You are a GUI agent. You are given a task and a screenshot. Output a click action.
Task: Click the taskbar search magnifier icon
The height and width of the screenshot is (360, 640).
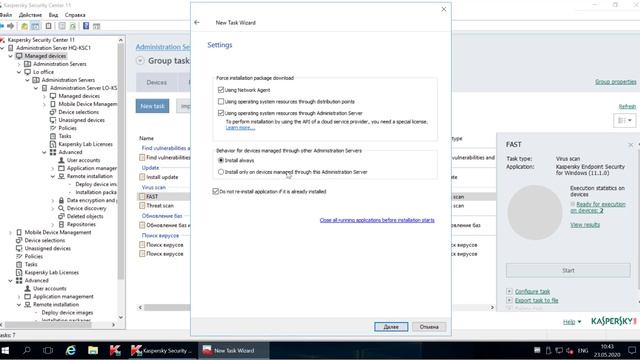[27, 351]
